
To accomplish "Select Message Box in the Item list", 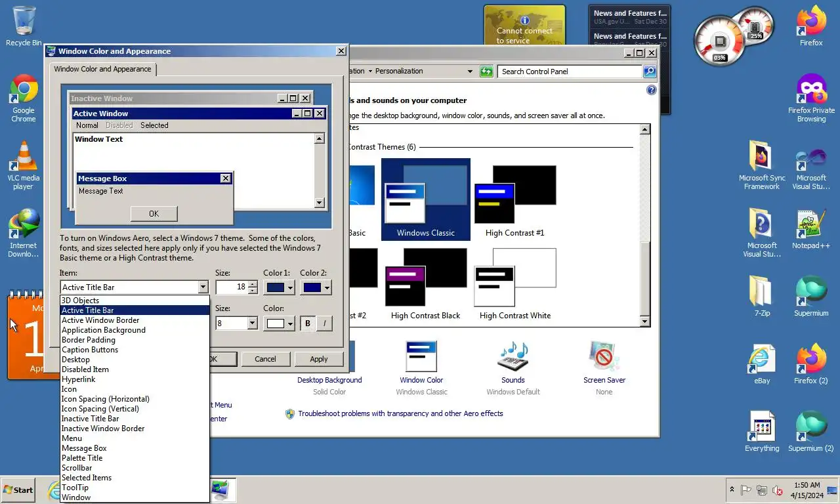I will (135, 448).
